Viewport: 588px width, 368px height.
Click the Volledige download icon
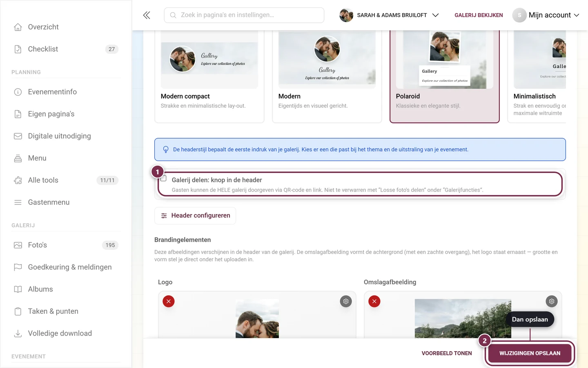[18, 333]
